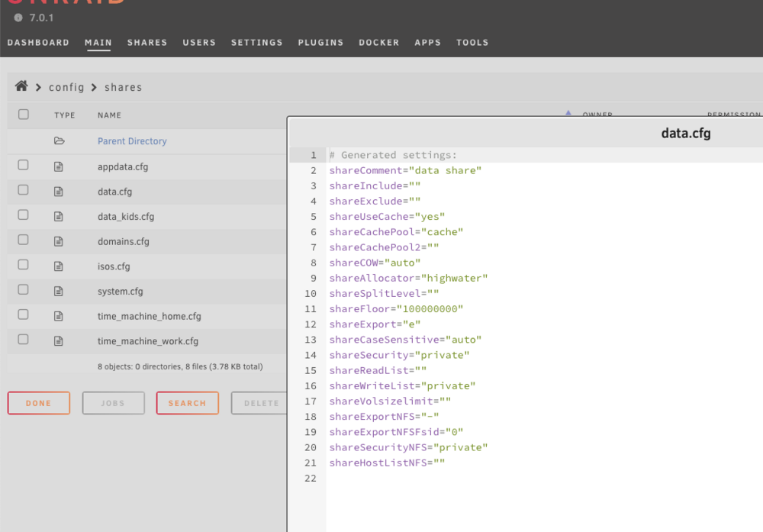The width and height of the screenshot is (763, 532).
Task: Click empty line 22 in editor
Action: coord(544,478)
